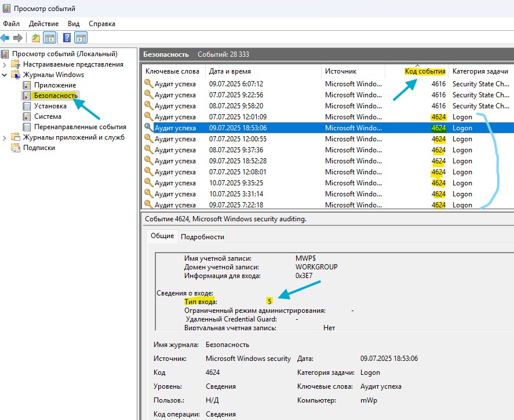Click the Настраиваемые представления folder icon
The height and width of the screenshot is (420, 514).
click(16, 64)
